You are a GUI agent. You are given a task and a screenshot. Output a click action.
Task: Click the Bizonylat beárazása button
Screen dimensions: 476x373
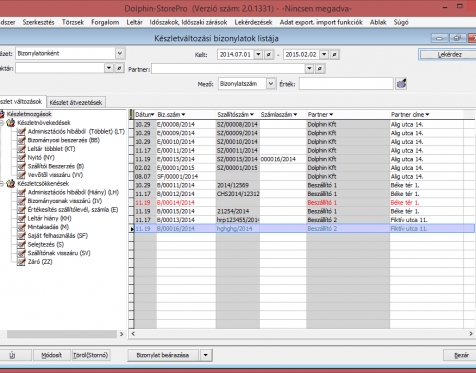pyautogui.click(x=163, y=355)
